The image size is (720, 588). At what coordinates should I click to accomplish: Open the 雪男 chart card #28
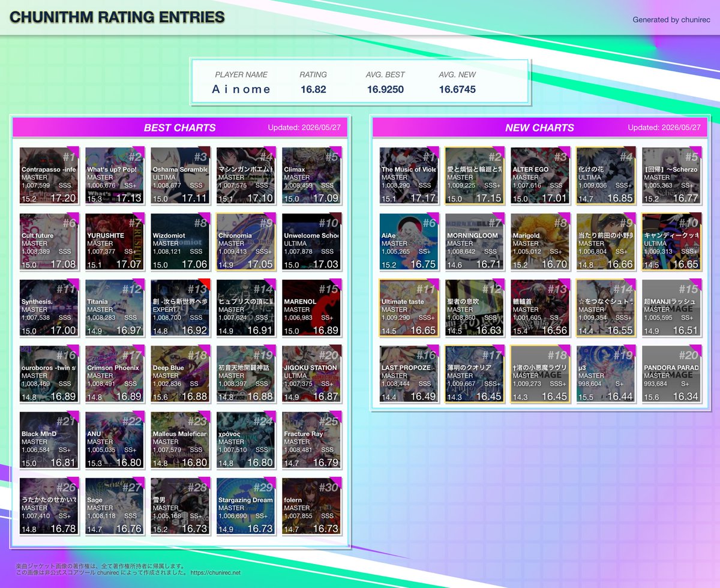click(x=180, y=506)
